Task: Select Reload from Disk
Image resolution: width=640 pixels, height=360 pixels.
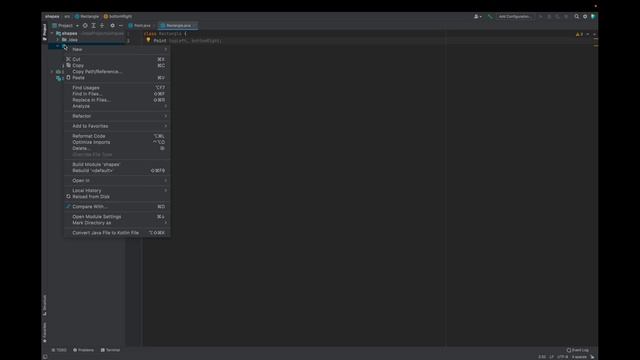Action: (117, 197)
